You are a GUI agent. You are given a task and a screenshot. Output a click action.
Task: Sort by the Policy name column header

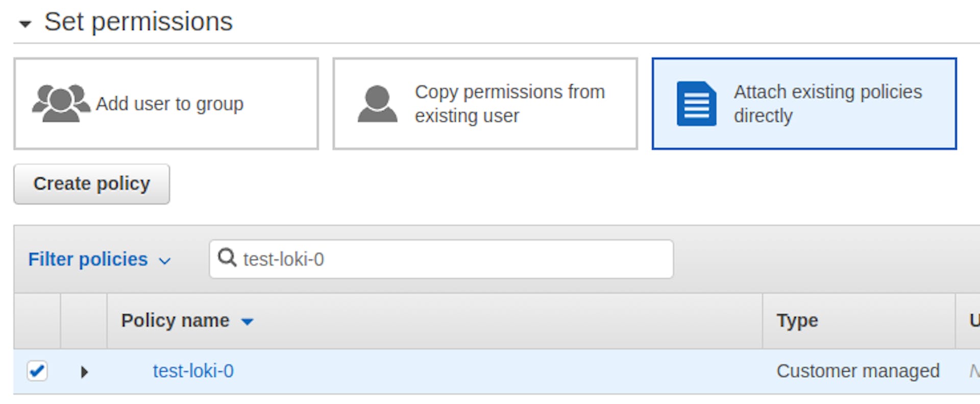click(x=175, y=320)
